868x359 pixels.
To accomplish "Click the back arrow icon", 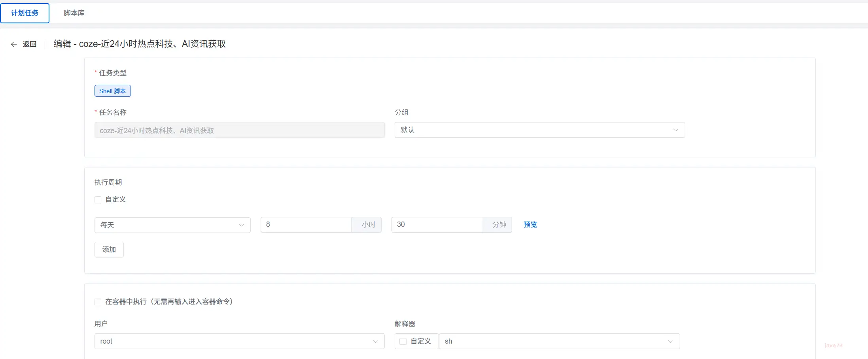I will tap(14, 44).
